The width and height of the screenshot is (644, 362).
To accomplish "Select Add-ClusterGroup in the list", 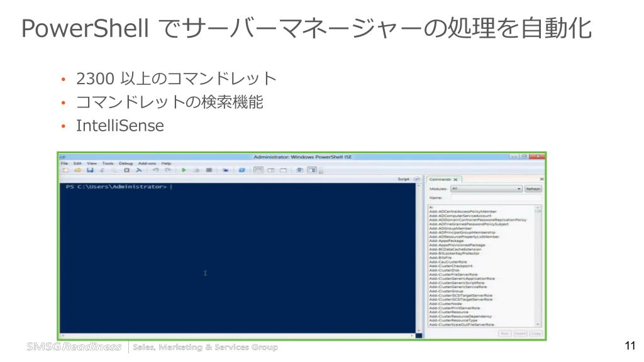I will pos(446,291).
